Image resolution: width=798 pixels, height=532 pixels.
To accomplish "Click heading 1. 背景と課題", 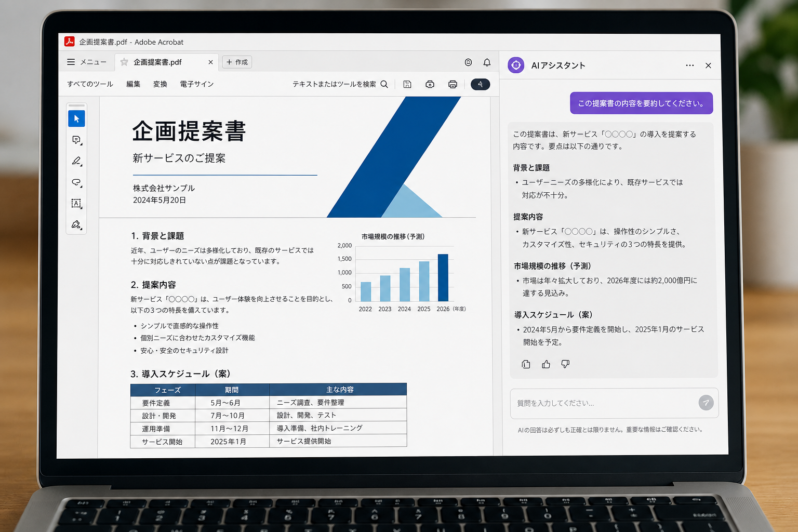I will (x=157, y=236).
